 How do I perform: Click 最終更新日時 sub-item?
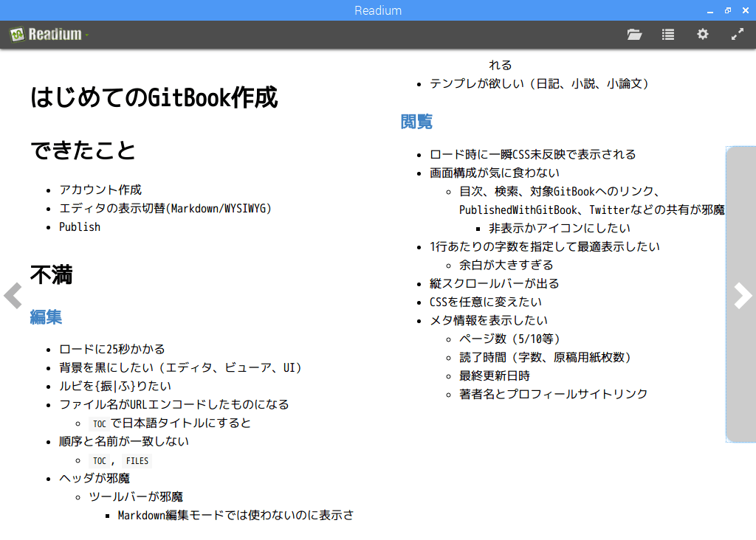[x=495, y=375]
